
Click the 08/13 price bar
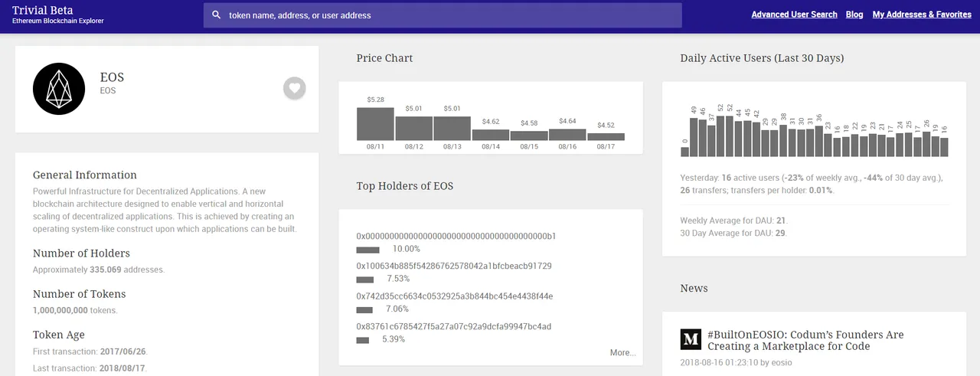coord(452,128)
